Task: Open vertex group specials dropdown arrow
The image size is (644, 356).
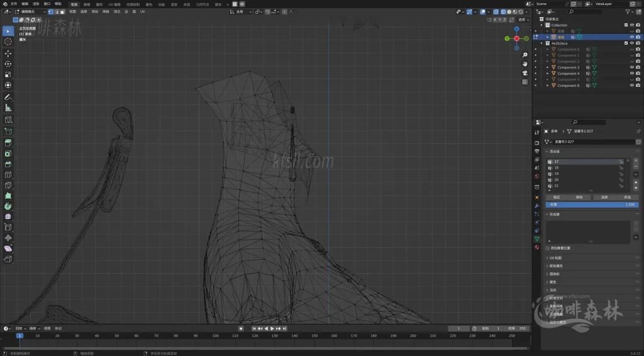Action: pyautogui.click(x=636, y=174)
